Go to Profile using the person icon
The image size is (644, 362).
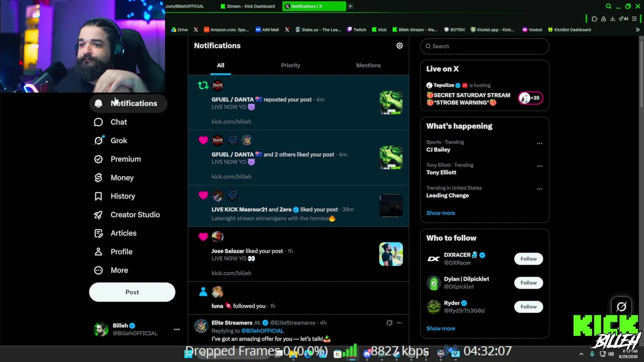coord(99,251)
